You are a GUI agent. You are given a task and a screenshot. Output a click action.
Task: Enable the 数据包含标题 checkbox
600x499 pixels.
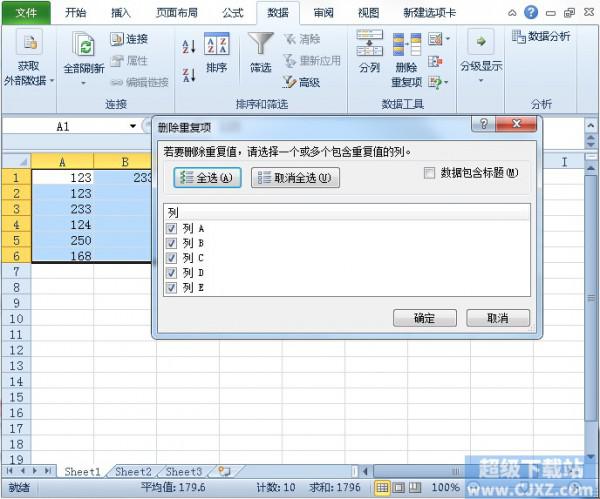coord(429,173)
